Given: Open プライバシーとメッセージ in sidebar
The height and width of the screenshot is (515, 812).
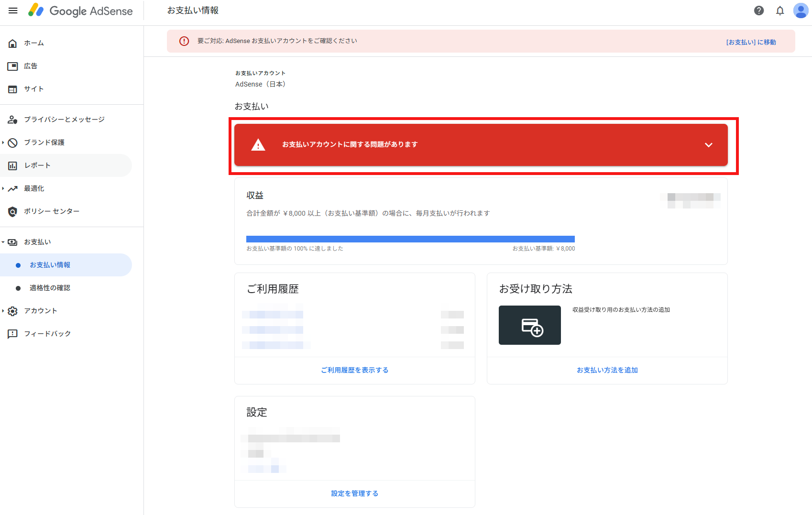Looking at the screenshot, I should (65, 120).
